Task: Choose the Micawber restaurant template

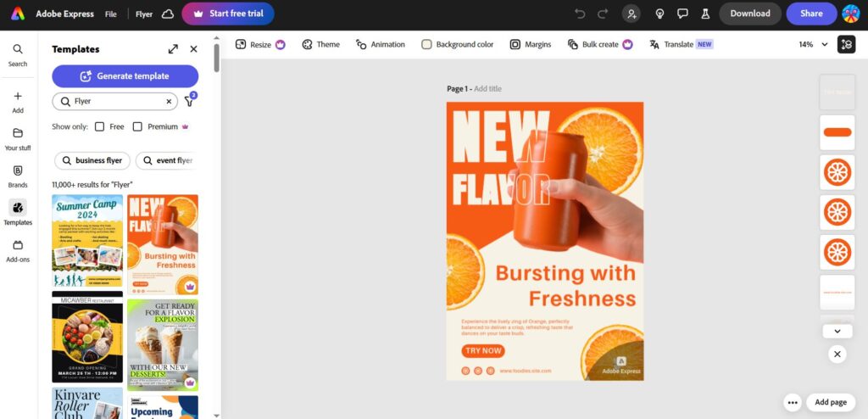Action: pyautogui.click(x=87, y=337)
